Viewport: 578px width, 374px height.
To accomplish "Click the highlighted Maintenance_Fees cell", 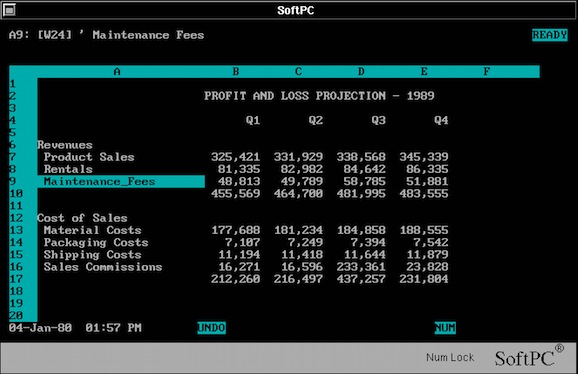I will [x=121, y=181].
